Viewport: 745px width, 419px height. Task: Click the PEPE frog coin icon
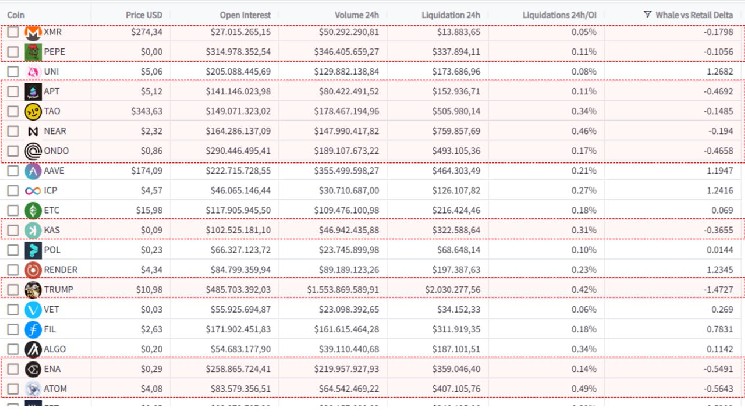[34, 52]
